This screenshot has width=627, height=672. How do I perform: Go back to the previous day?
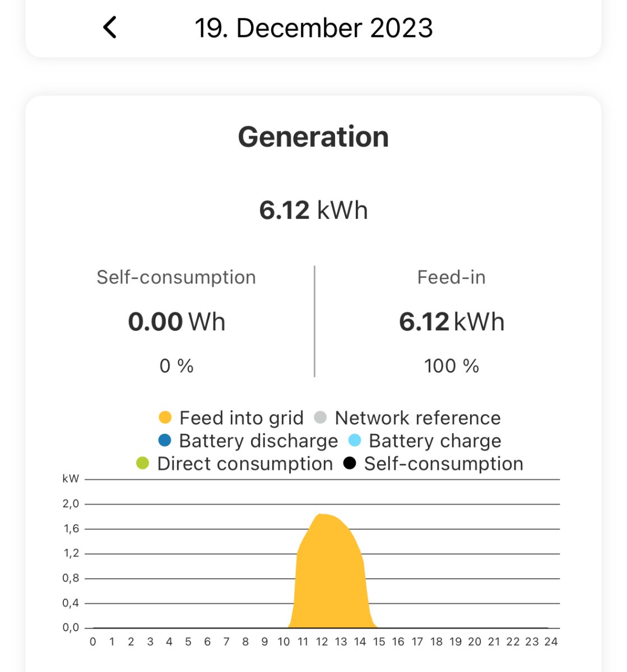pos(110,27)
